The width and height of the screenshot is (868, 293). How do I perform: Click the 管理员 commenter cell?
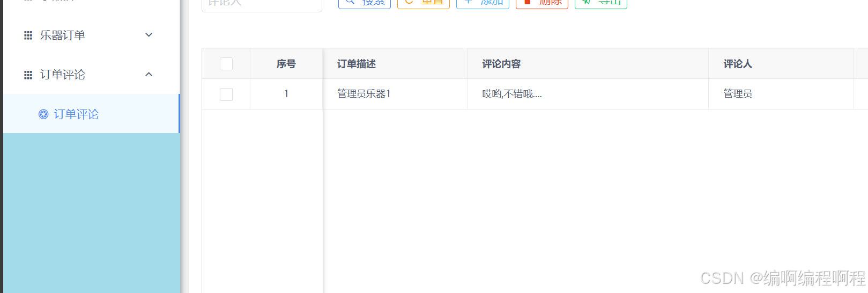click(781, 94)
